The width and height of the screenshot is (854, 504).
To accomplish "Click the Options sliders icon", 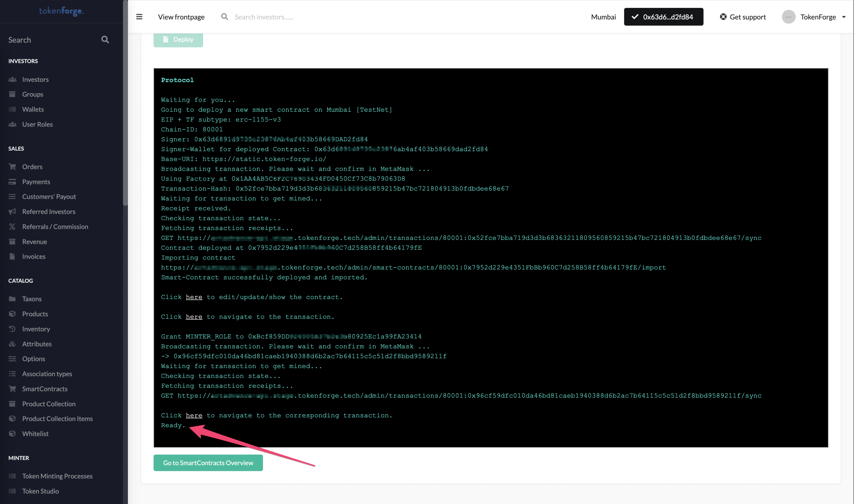I will (x=12, y=359).
